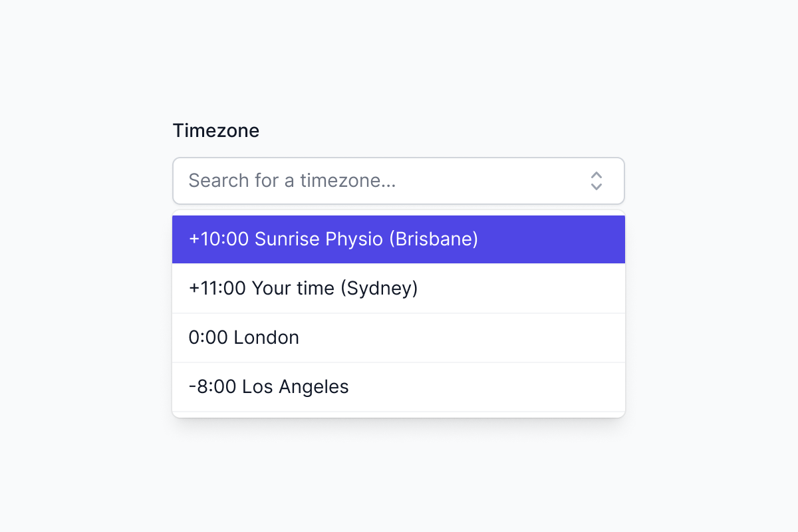This screenshot has height=532, width=798.
Task: Close the dropdown via the selector arrows icon
Action: click(x=597, y=181)
